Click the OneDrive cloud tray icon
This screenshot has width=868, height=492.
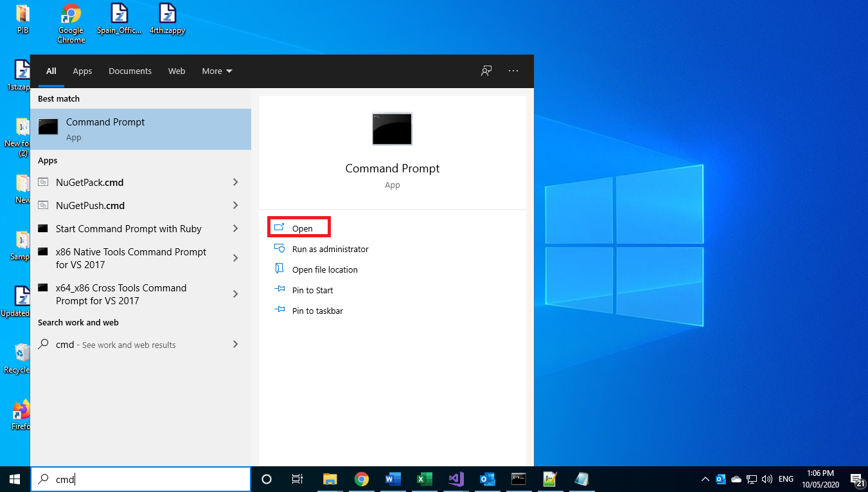736,479
